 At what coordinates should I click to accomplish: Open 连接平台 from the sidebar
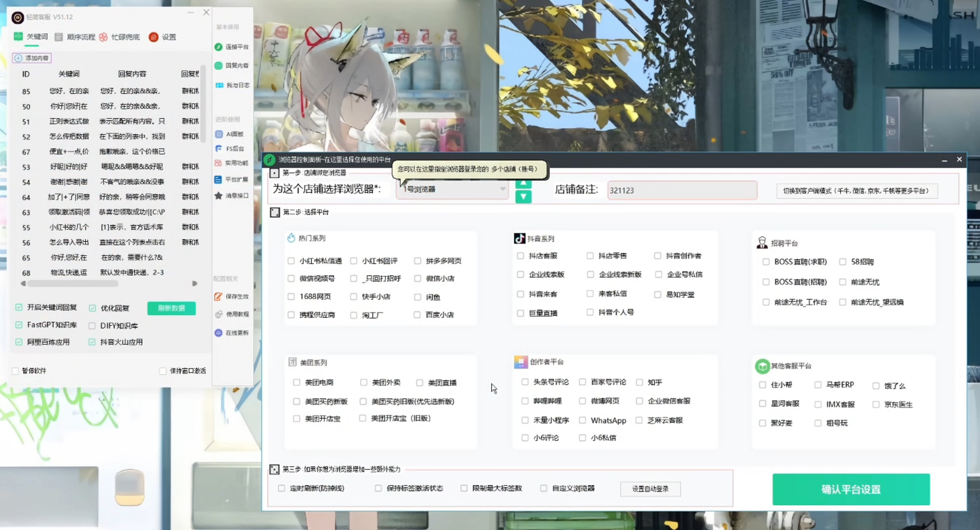coord(231,47)
